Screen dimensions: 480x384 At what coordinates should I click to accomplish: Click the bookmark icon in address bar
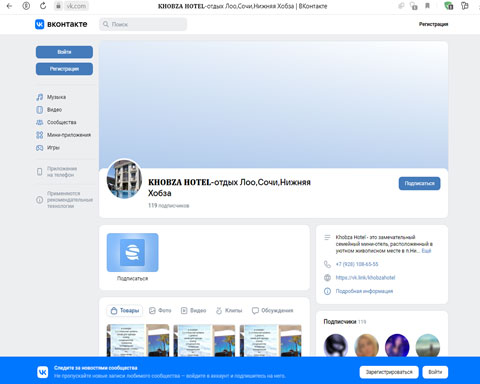[x=428, y=6]
